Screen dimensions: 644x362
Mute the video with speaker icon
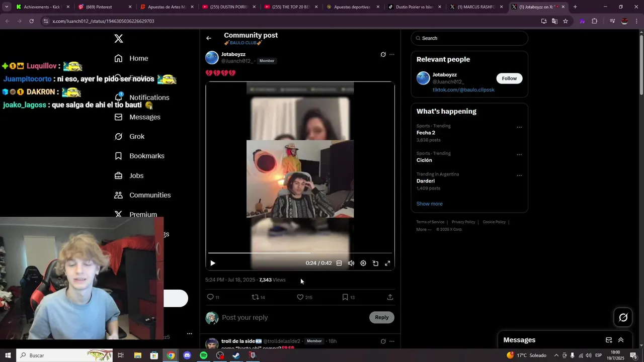(351, 263)
